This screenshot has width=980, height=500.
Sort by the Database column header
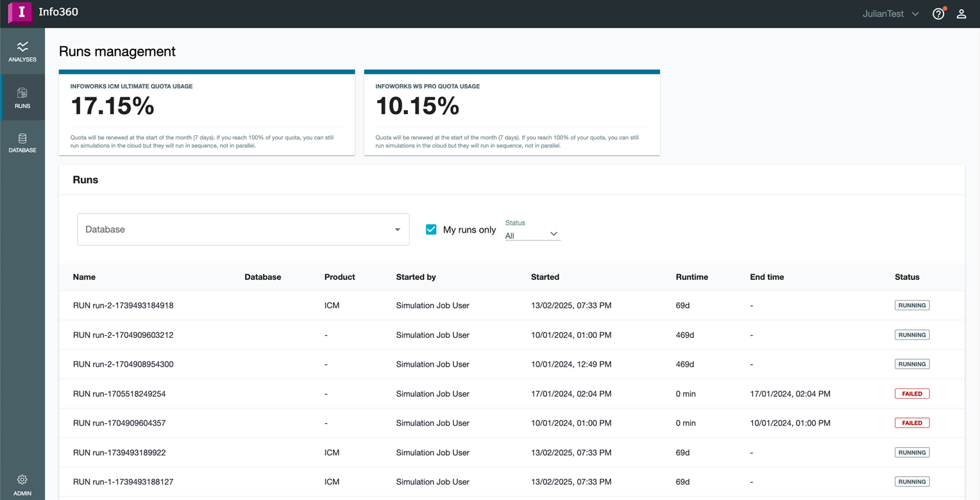263,277
